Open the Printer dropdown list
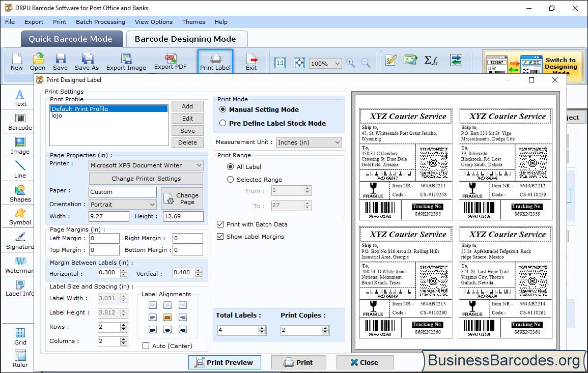 pos(146,165)
